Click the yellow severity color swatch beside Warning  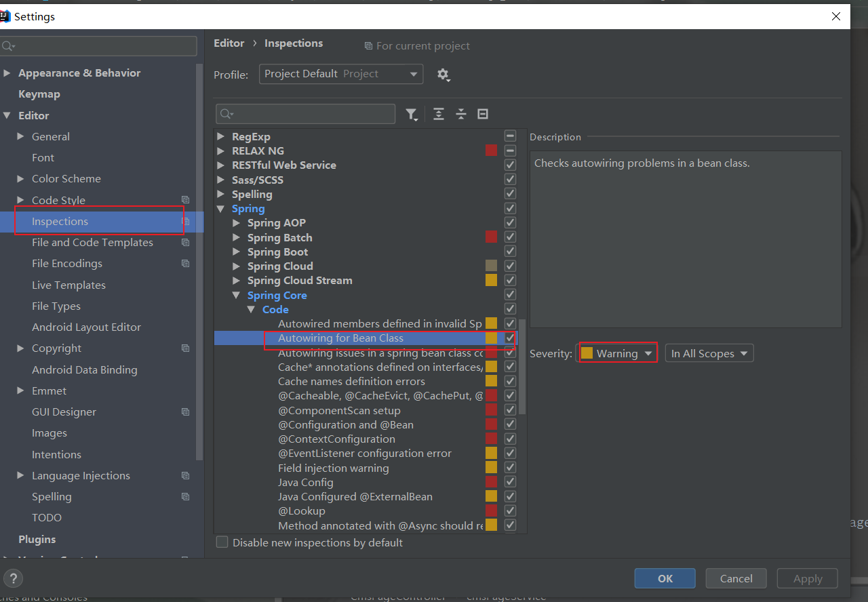click(587, 353)
